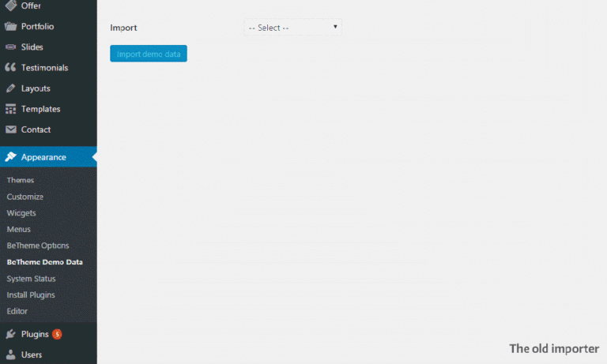Open the Import select dropdown
The image size is (607, 364).
292,28
